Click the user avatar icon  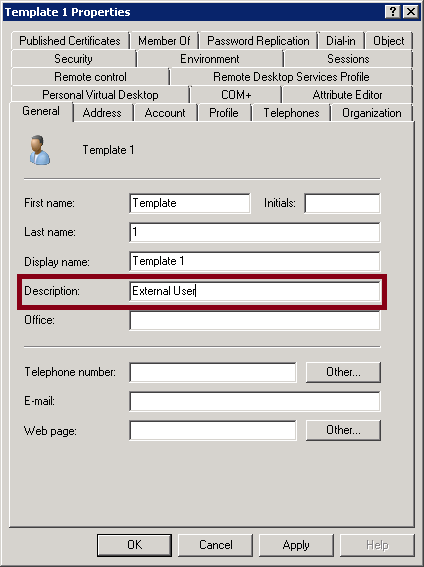[39, 150]
